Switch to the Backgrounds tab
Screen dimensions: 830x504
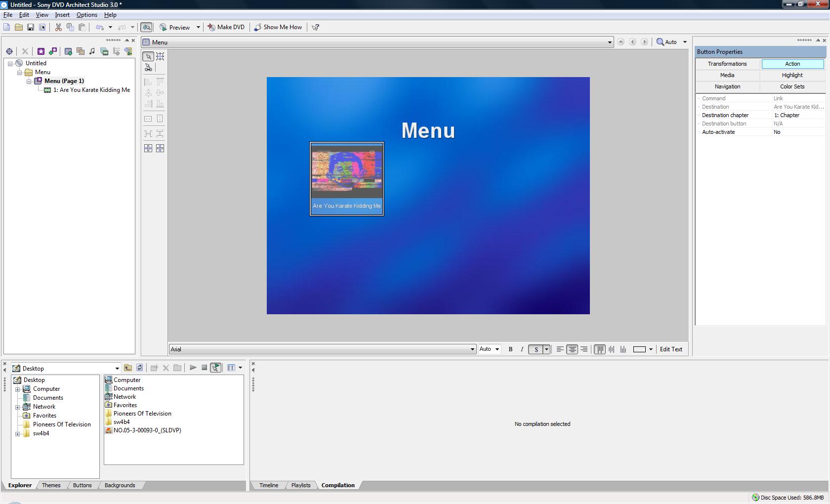(120, 485)
